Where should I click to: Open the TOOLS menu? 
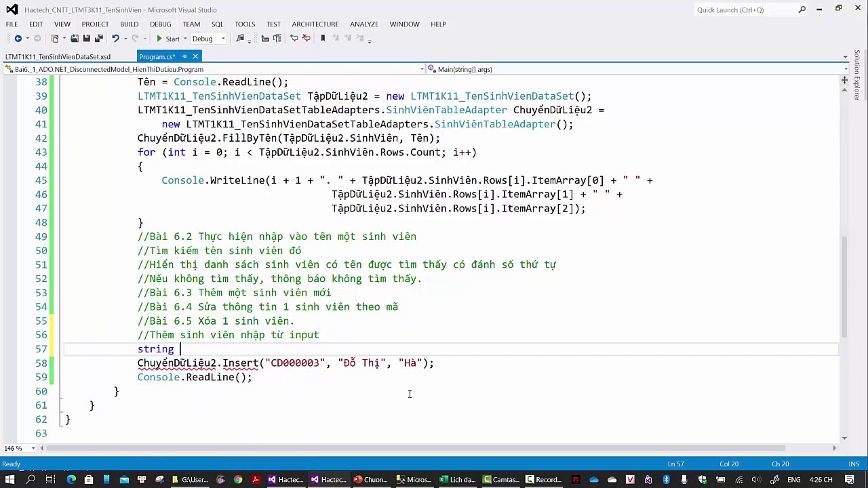pos(245,24)
